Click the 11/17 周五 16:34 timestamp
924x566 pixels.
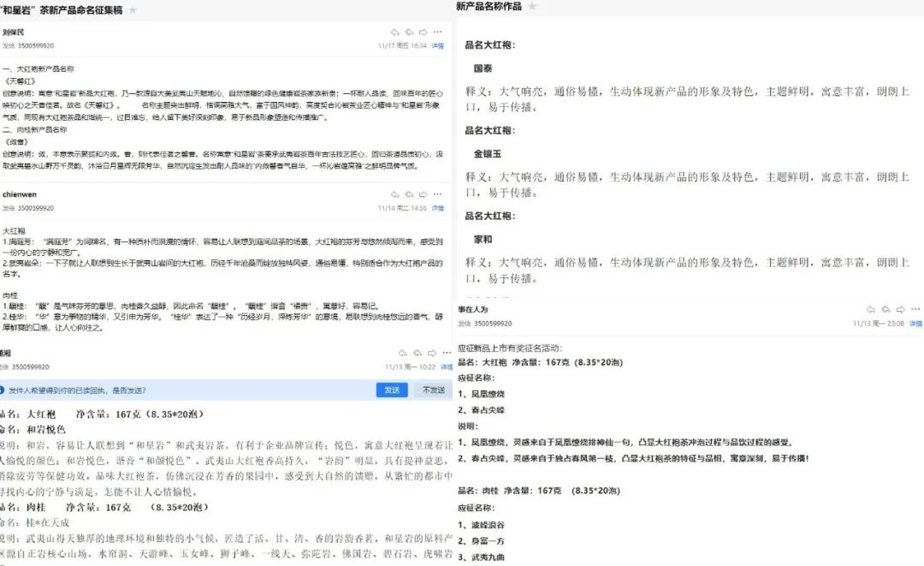coord(402,46)
